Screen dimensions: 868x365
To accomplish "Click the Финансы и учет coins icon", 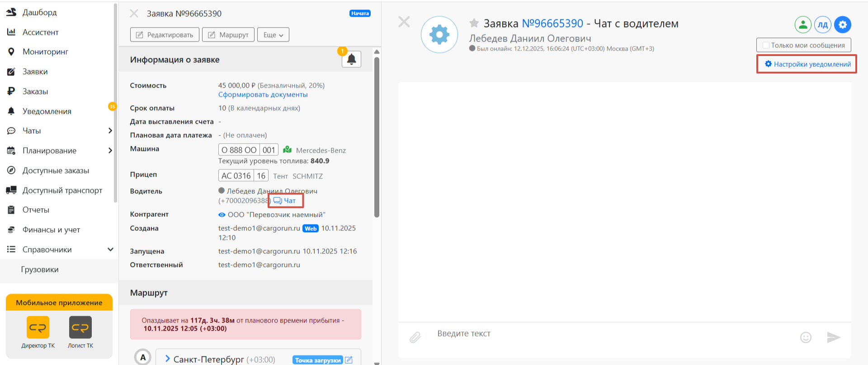I will coord(11,229).
